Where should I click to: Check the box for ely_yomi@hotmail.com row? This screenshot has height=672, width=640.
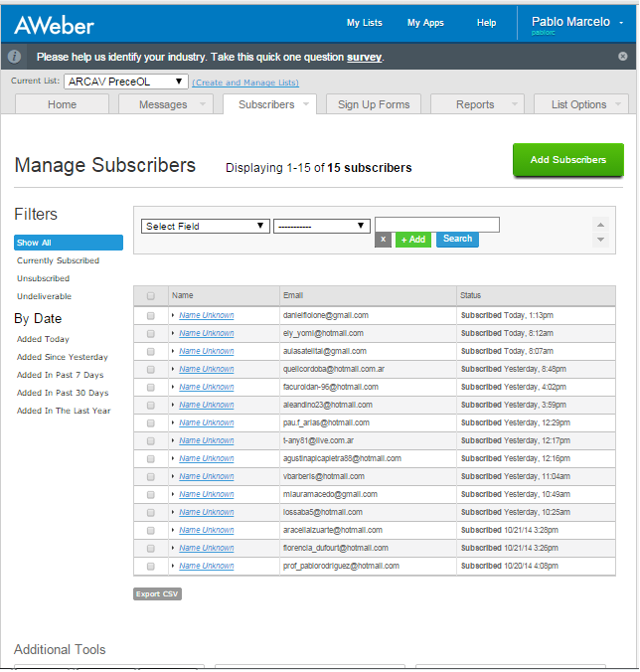(x=150, y=334)
